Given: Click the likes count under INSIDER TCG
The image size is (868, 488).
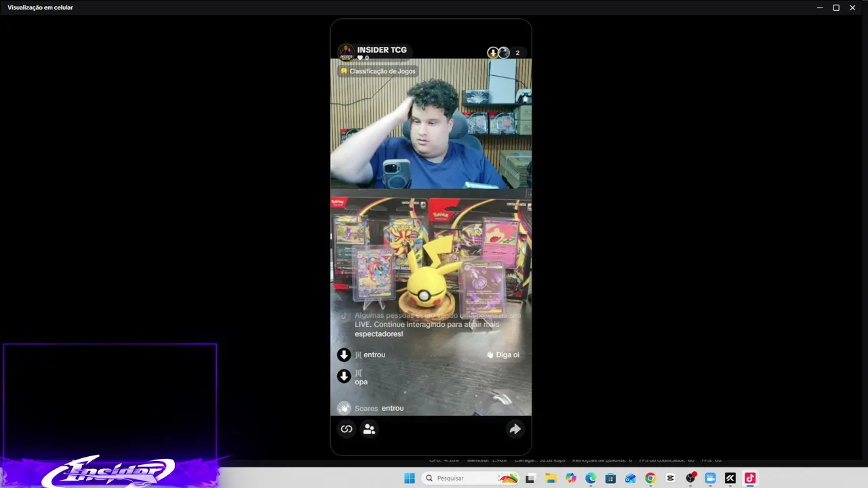Looking at the screenshot, I should 363,58.
